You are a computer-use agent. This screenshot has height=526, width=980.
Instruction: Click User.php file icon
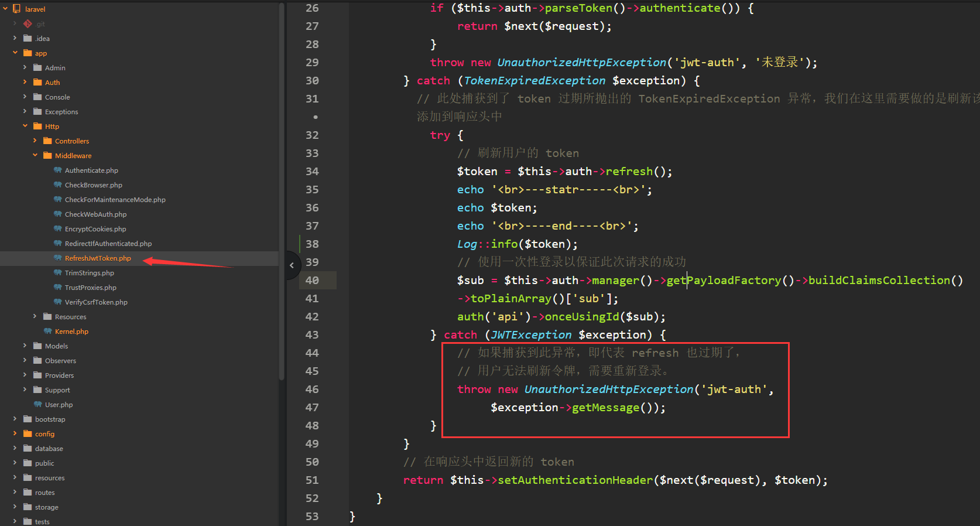point(37,404)
